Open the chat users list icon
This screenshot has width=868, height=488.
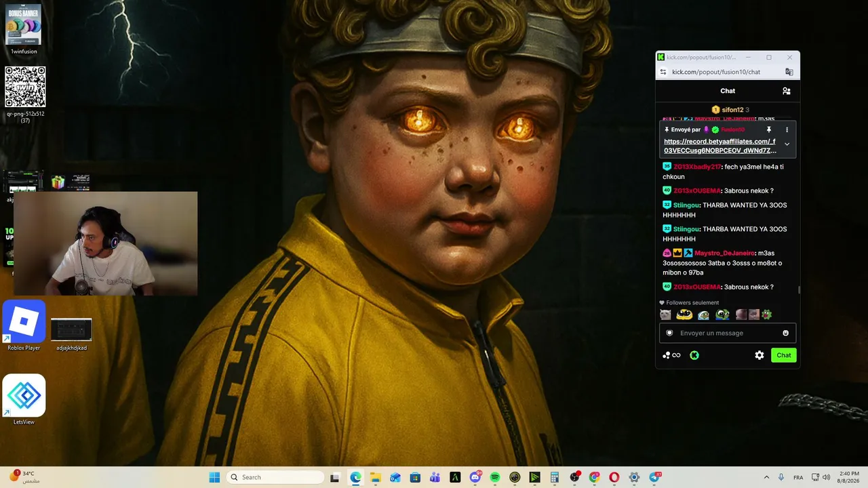[x=787, y=91]
